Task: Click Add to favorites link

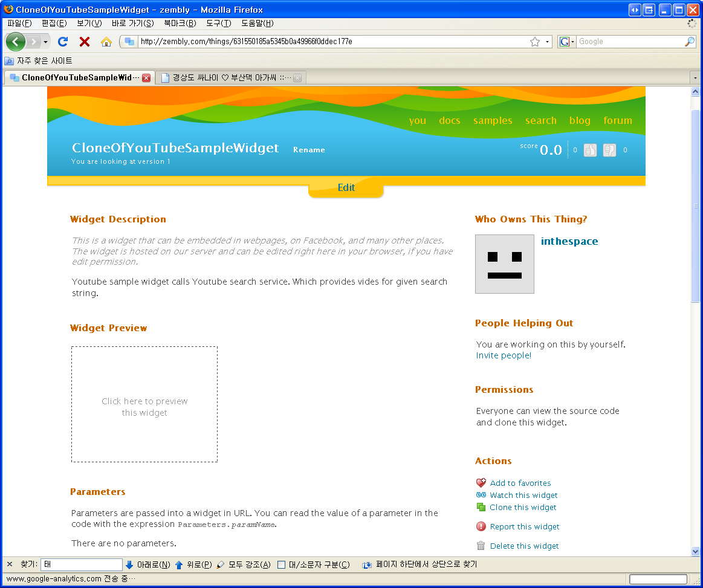Action: 520,483
